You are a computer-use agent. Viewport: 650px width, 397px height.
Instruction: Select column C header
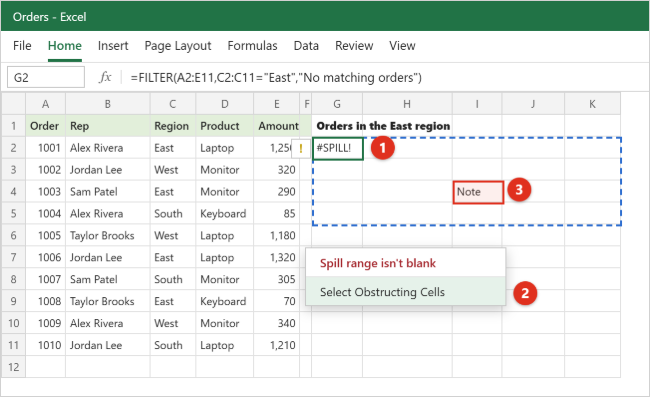pyautogui.click(x=173, y=104)
